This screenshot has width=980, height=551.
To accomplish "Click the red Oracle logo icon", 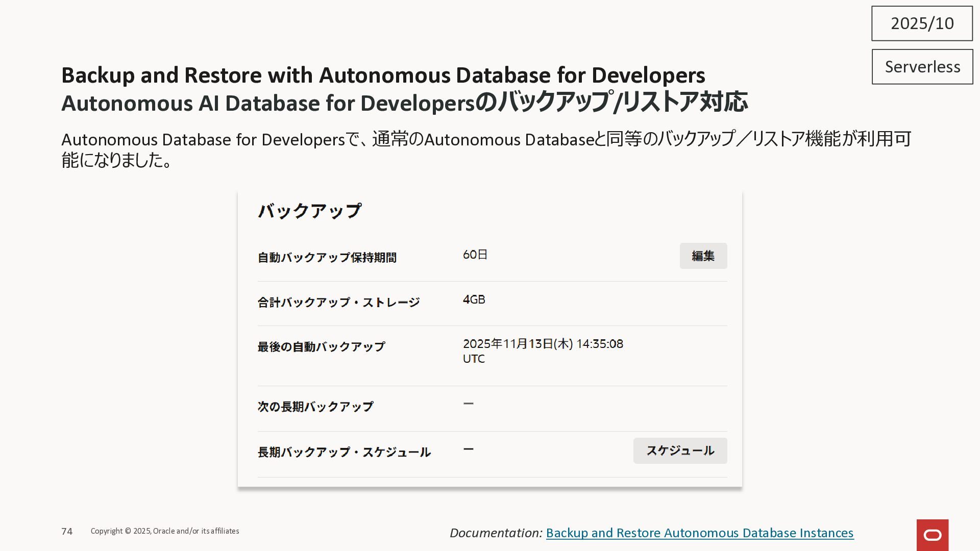I will click(932, 535).
